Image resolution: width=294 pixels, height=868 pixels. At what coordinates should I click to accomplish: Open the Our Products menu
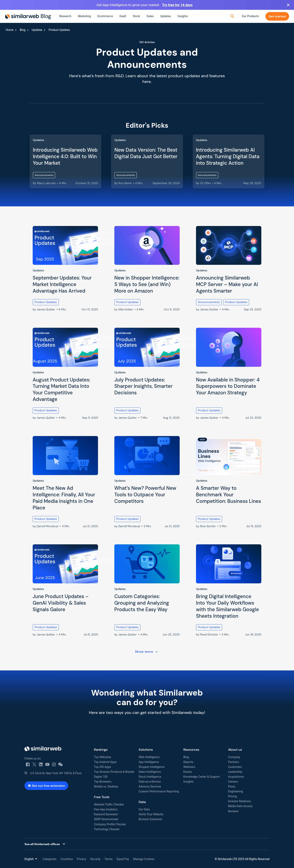[250, 16]
